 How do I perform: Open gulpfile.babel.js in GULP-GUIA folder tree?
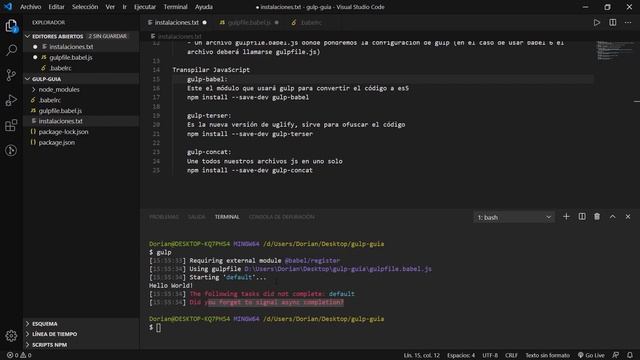tap(81, 111)
